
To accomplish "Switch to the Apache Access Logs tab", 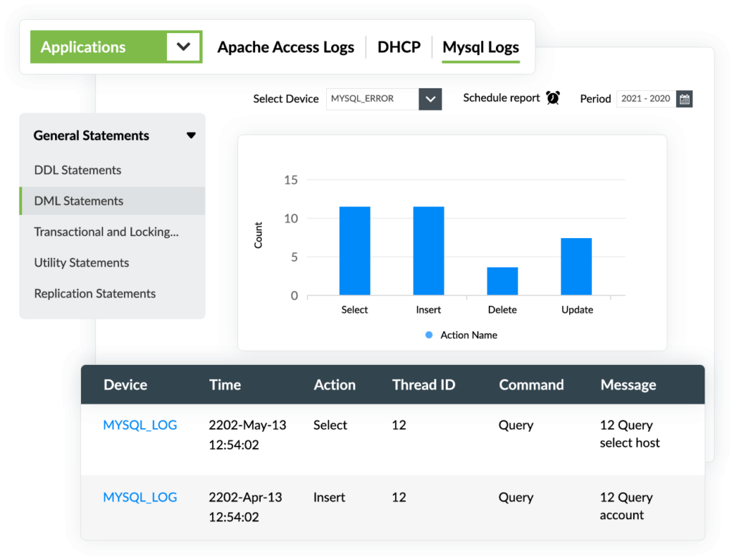I will coord(285,47).
